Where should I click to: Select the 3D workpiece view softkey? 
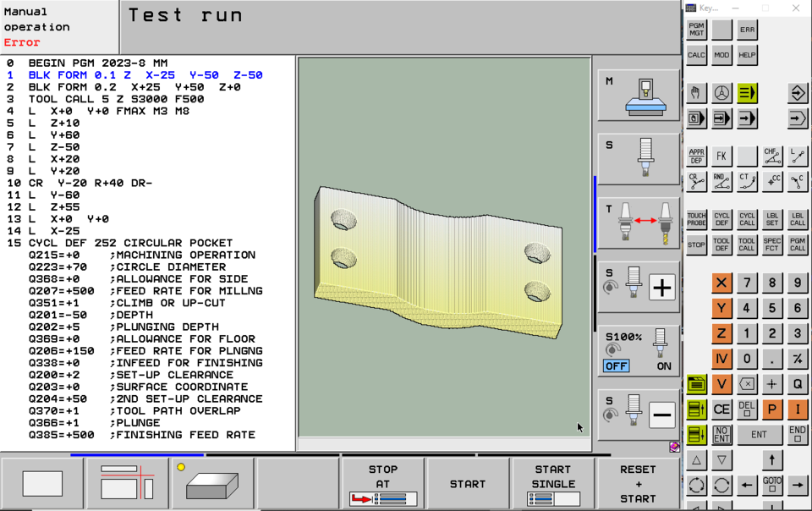point(211,486)
